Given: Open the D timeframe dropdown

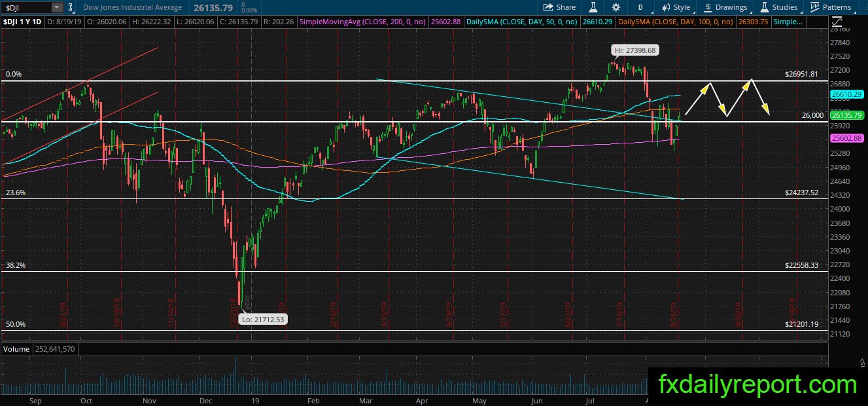Looking at the screenshot, I should pos(641,7).
